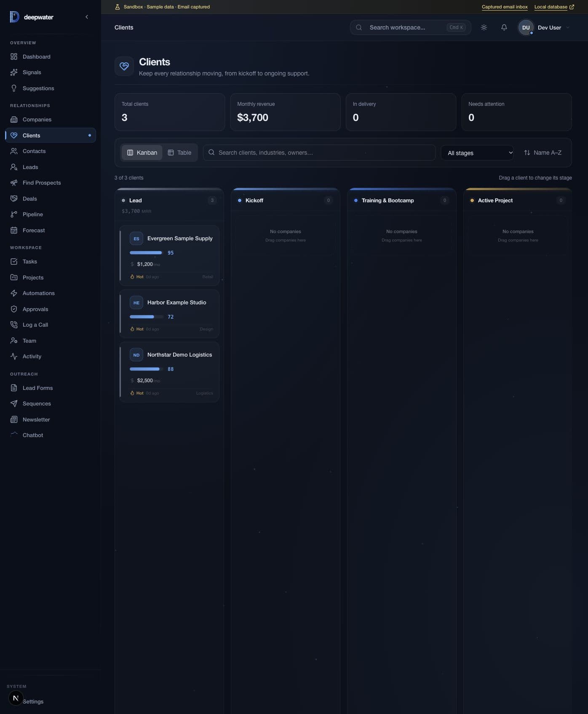Click the Contacts people icon
Viewport: 588px width, 714px height.
pos(14,151)
